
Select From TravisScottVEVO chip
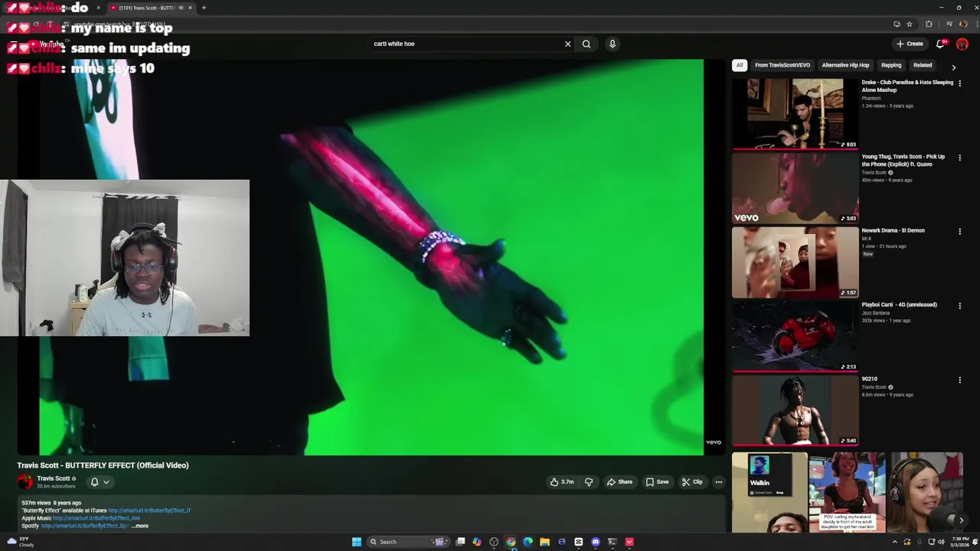782,65
